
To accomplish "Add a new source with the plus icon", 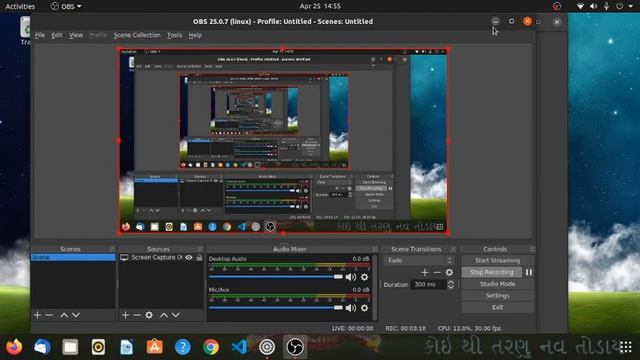I will pyautogui.click(x=125, y=315).
